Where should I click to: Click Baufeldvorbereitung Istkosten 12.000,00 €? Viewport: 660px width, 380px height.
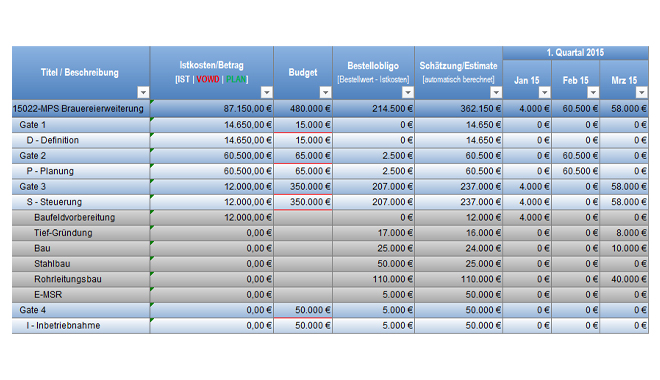(212, 218)
